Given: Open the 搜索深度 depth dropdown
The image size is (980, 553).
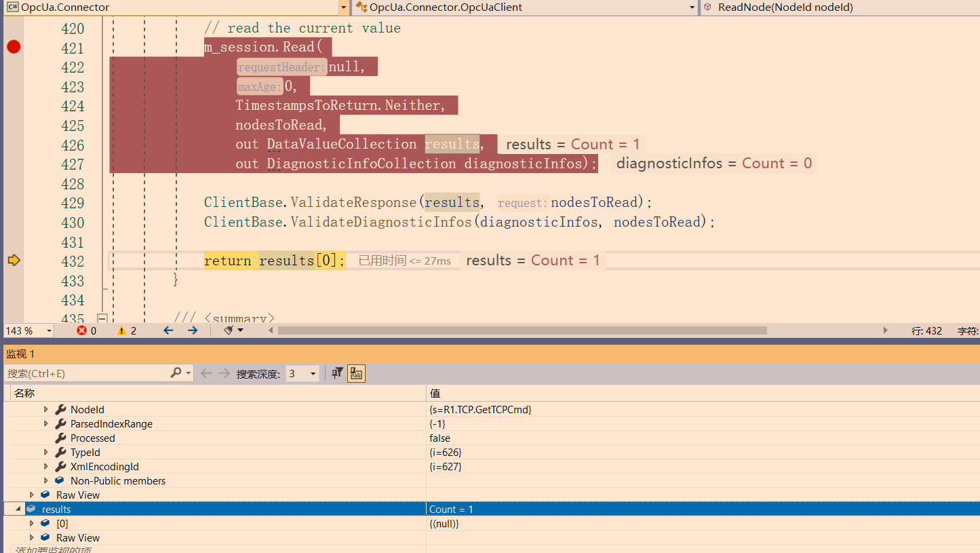Looking at the screenshot, I should [x=302, y=373].
